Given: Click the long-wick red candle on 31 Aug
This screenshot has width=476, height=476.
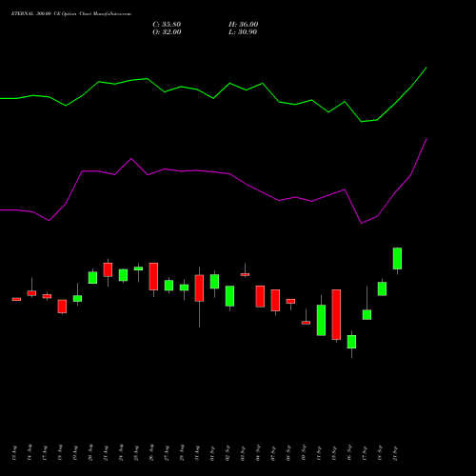Looking at the screenshot, I should (x=199, y=288).
